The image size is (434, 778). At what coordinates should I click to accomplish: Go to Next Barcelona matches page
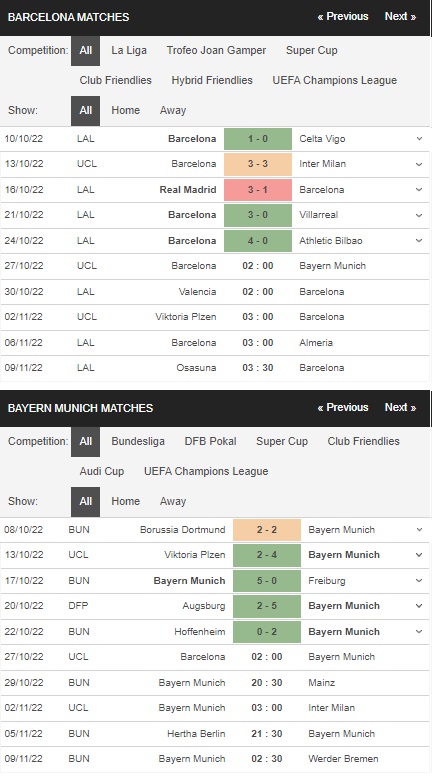(x=400, y=16)
